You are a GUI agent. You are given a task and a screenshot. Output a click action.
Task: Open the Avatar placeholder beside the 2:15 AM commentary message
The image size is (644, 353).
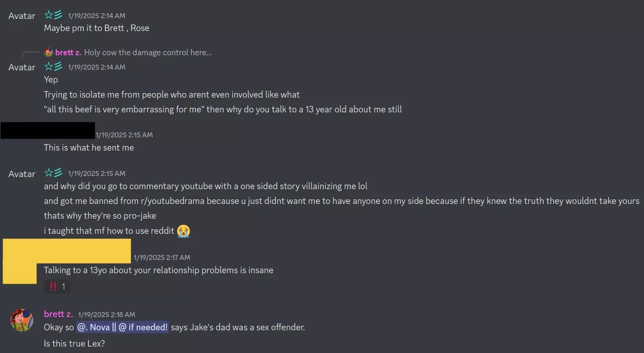(x=22, y=174)
